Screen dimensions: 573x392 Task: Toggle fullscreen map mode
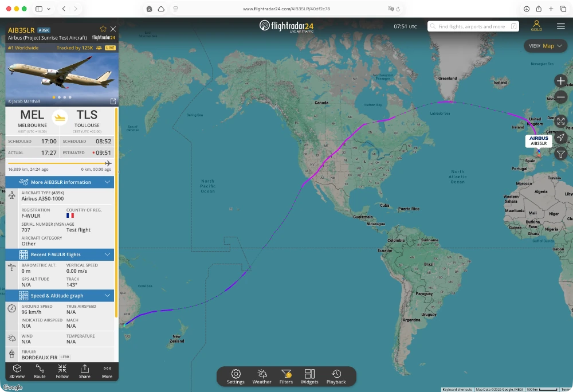click(560, 121)
